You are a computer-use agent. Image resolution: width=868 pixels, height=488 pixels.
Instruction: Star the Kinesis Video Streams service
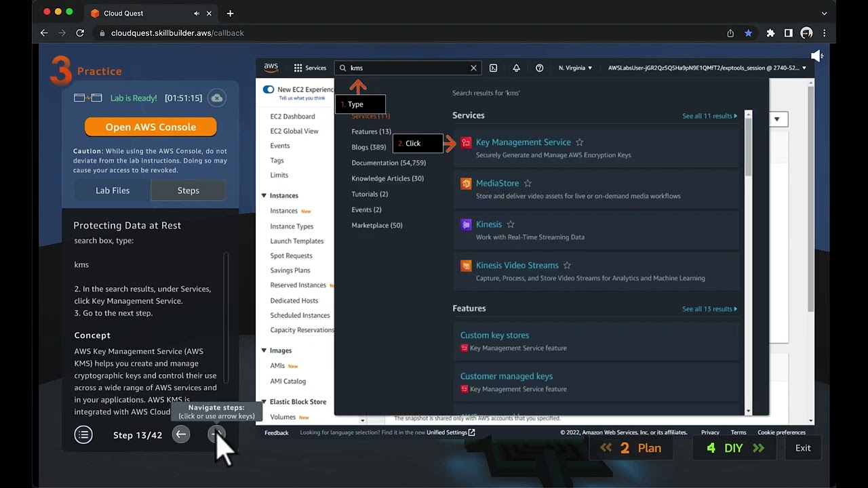(x=567, y=266)
